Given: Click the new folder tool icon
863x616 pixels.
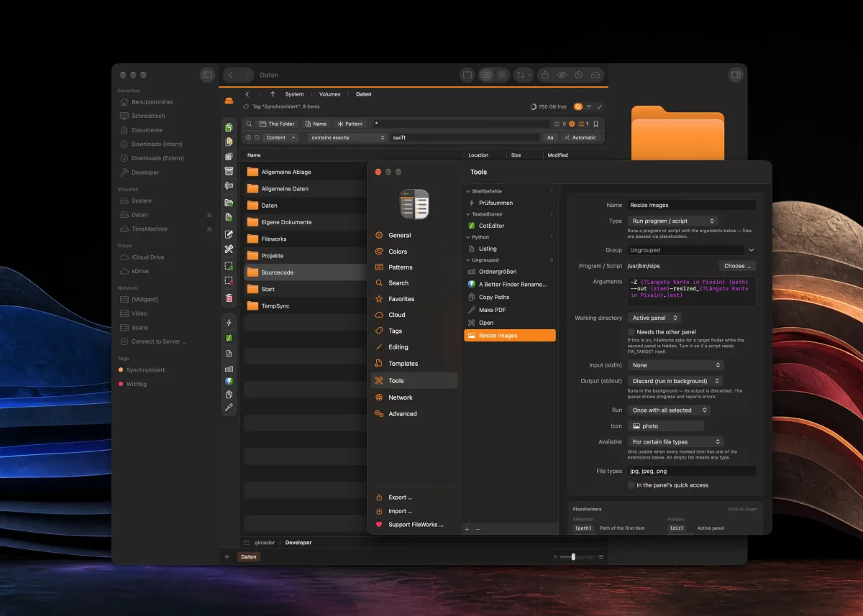Looking at the screenshot, I should 229,203.
